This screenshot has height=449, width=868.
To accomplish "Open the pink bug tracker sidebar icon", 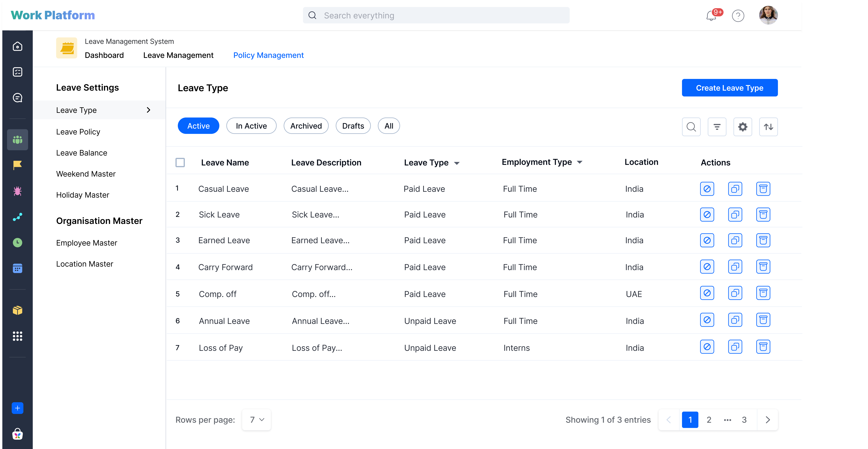I will coord(18,191).
